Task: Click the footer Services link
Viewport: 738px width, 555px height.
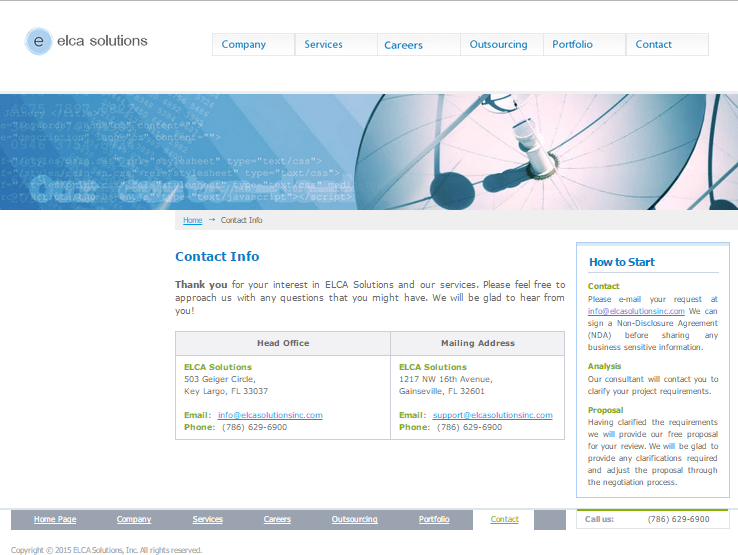Action: click(208, 519)
